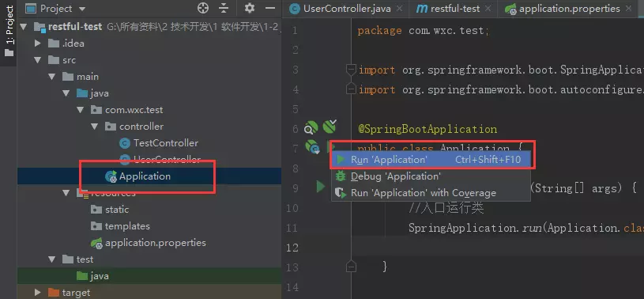Collapse the controller package
The image size is (644, 299).
click(95, 127)
